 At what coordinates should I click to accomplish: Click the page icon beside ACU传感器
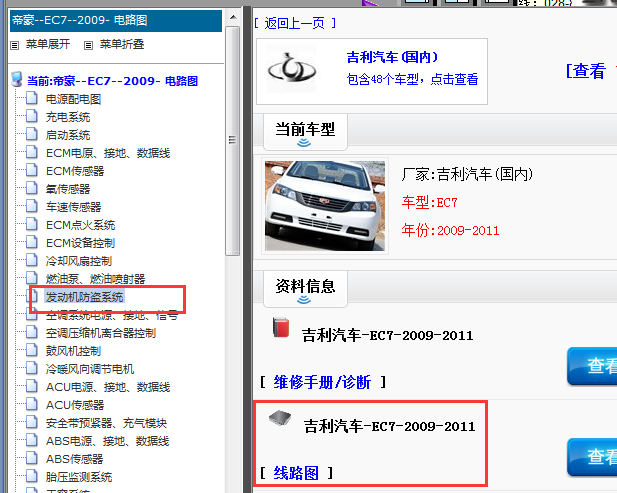pos(32,404)
